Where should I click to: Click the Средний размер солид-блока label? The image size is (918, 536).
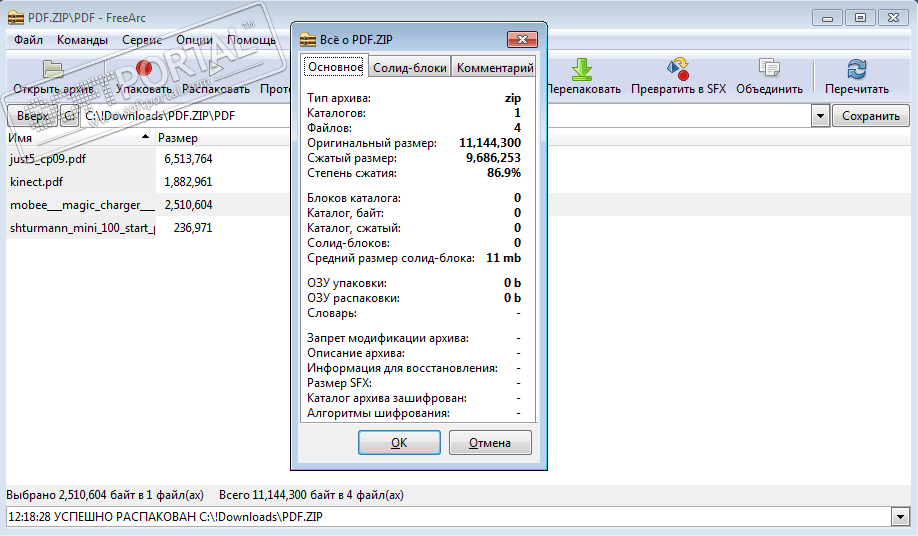click(391, 258)
